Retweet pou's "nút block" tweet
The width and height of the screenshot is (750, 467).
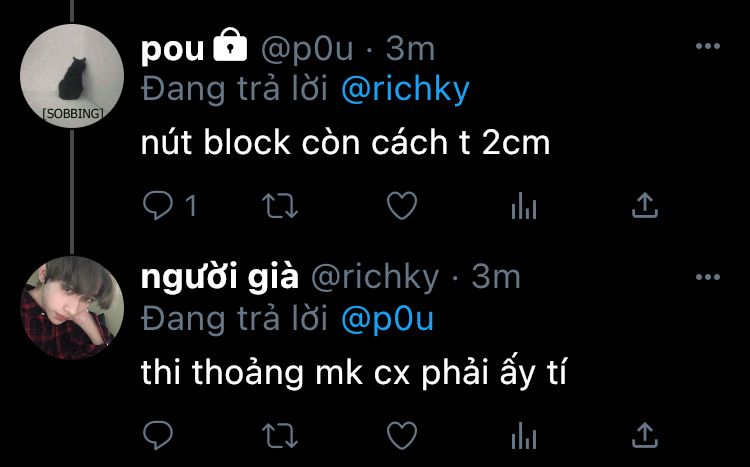coord(280,206)
